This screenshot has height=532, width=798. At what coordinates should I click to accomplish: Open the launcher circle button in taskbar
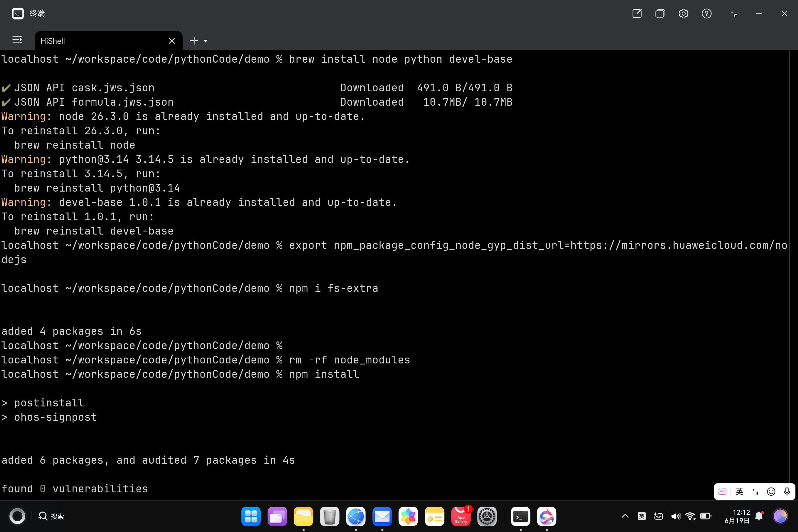pos(17,516)
